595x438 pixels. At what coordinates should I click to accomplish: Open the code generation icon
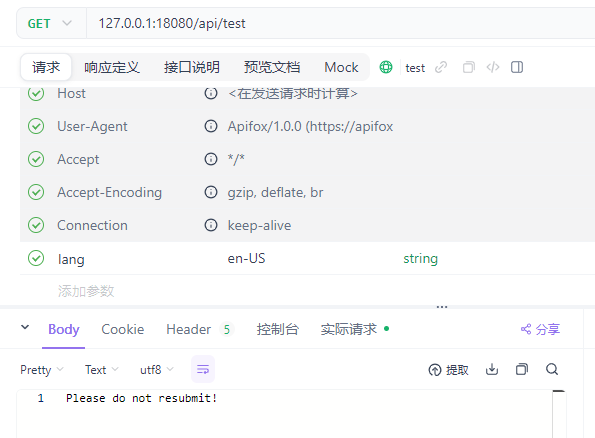coord(493,67)
